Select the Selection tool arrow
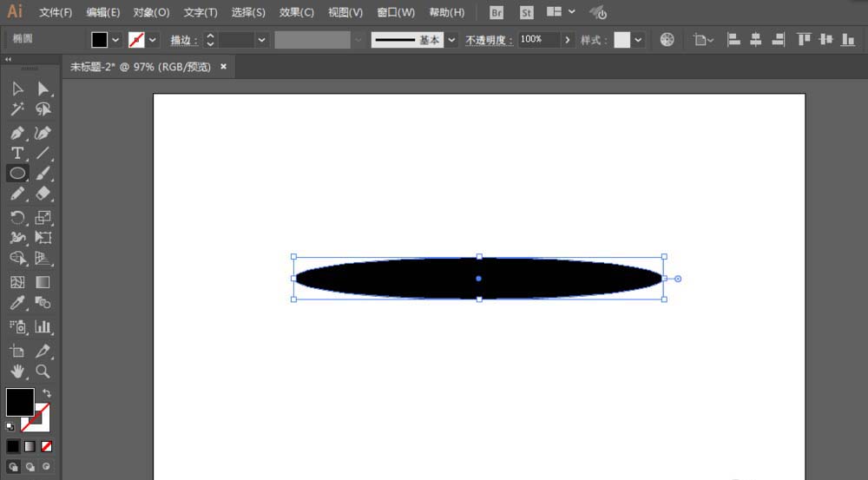 click(17, 89)
